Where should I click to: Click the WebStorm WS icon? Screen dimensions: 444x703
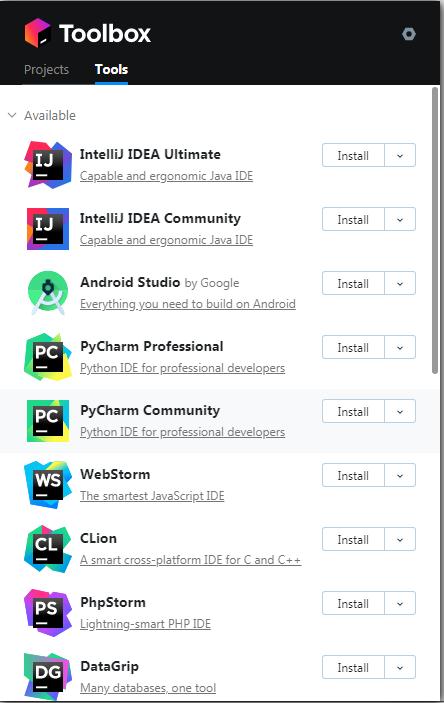[x=48, y=485]
